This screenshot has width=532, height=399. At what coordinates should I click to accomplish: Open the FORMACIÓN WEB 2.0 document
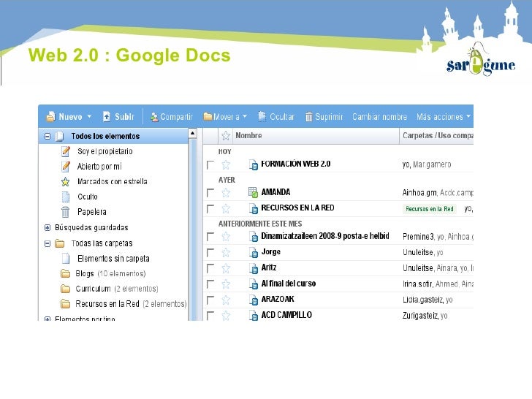[295, 164]
